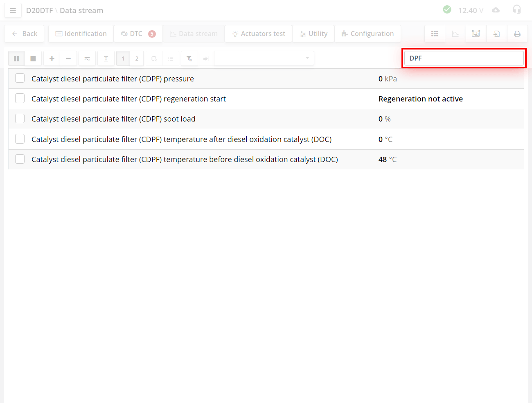Click the clear filter funnel icon
Viewport: 532px width, 403px height.
[189, 59]
